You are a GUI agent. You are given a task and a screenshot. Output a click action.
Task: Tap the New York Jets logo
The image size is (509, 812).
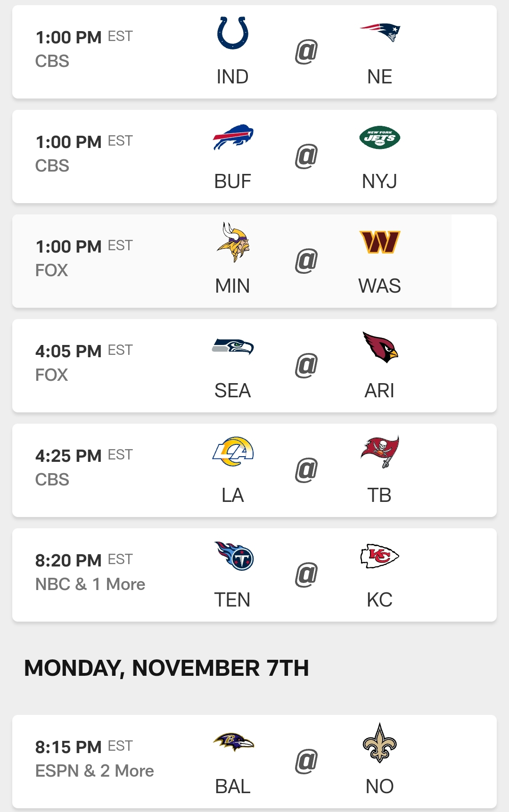380,138
